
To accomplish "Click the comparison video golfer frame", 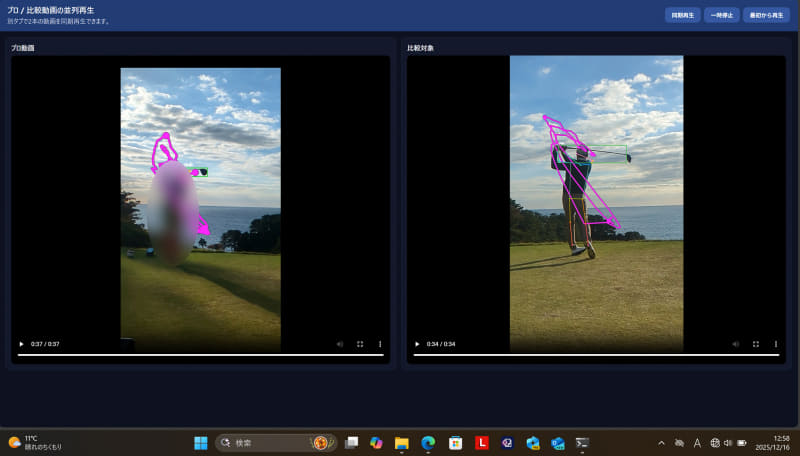I will (596, 204).
